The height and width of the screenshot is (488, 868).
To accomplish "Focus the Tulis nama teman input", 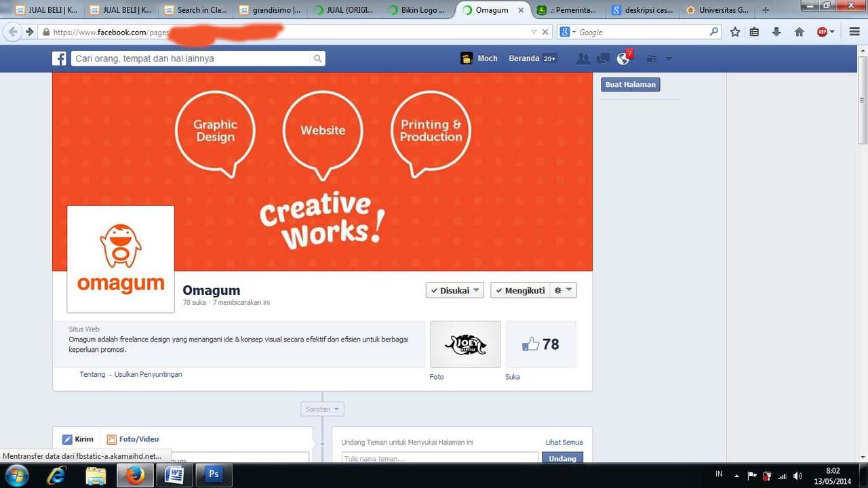I will point(440,458).
